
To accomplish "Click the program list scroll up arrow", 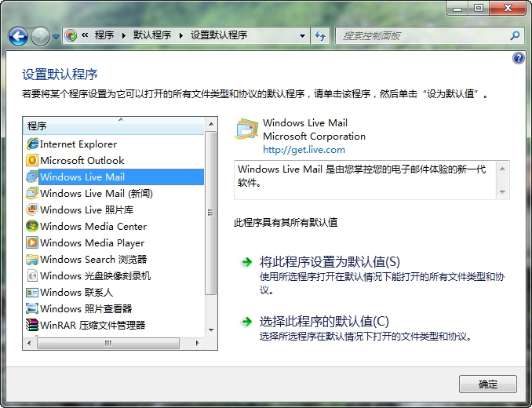I will click(x=211, y=124).
